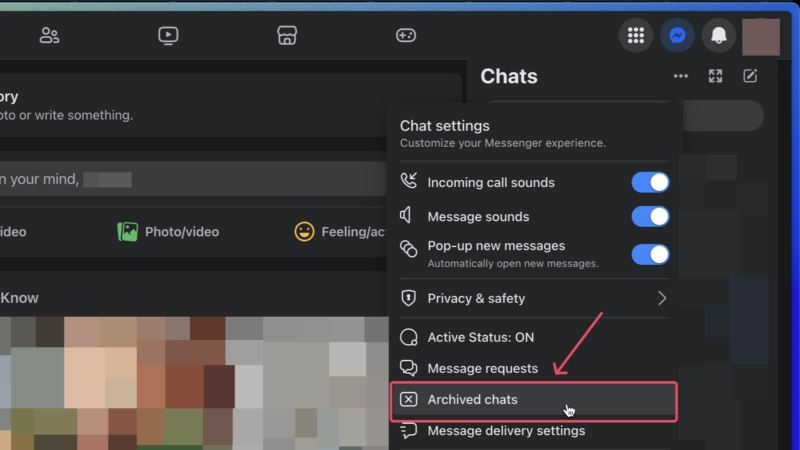
Task: Click the Chats heading text
Action: click(509, 76)
